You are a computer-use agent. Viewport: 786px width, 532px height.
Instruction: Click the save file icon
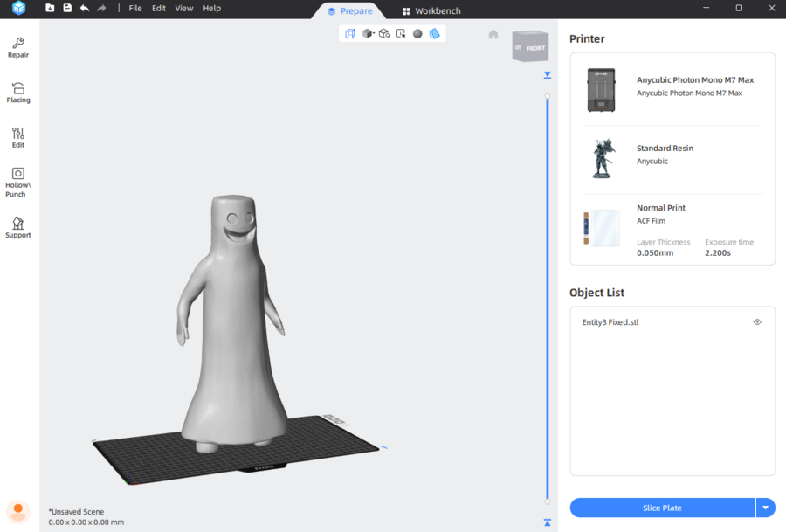tap(67, 8)
